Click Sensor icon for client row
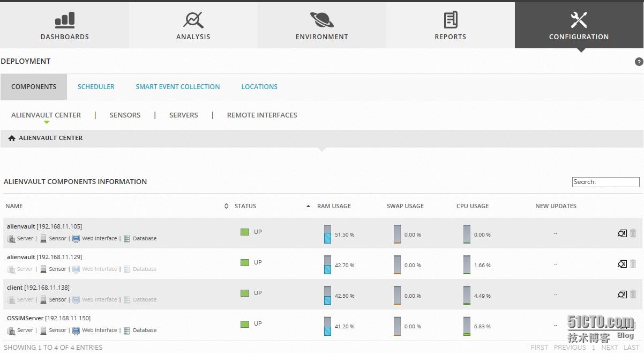Viewport: 644px width, 353px height. (43, 300)
